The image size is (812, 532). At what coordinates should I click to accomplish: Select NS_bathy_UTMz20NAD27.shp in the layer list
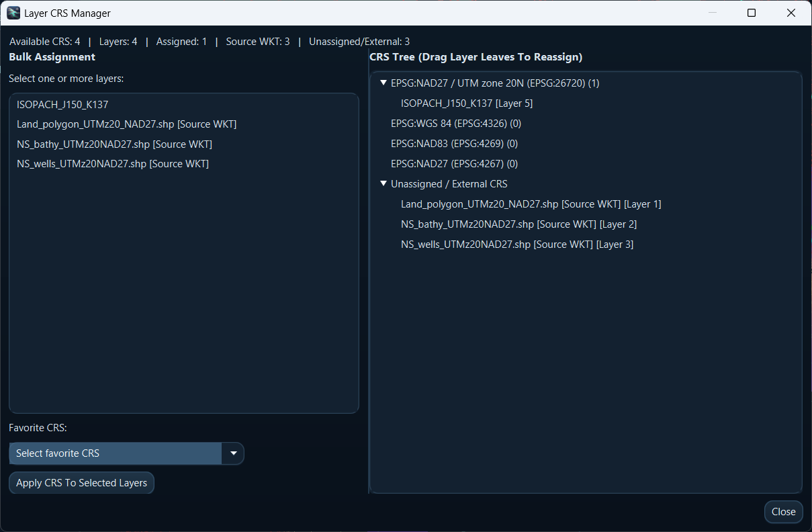coord(183,144)
